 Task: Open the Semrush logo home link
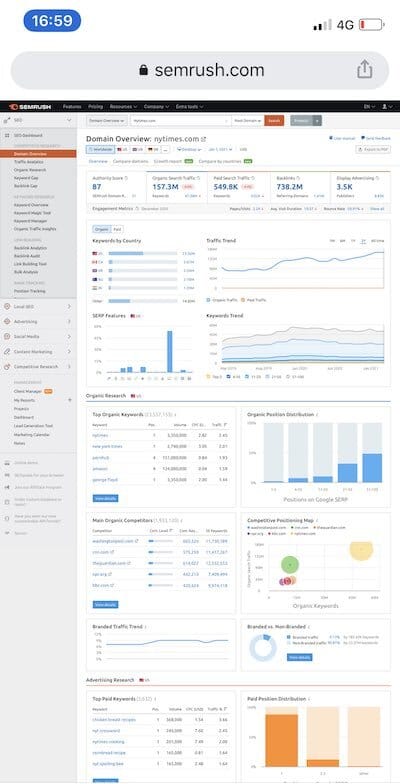coord(30,106)
